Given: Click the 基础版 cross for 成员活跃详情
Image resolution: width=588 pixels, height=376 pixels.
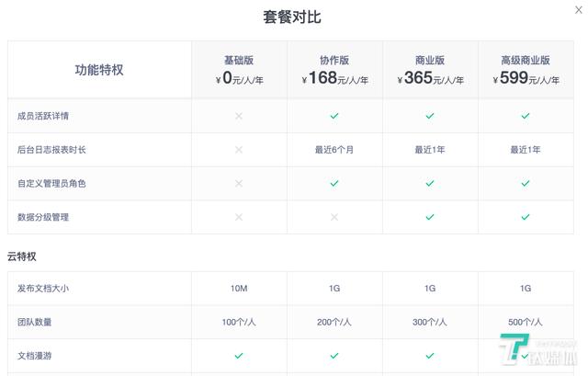Looking at the screenshot, I should (239, 116).
